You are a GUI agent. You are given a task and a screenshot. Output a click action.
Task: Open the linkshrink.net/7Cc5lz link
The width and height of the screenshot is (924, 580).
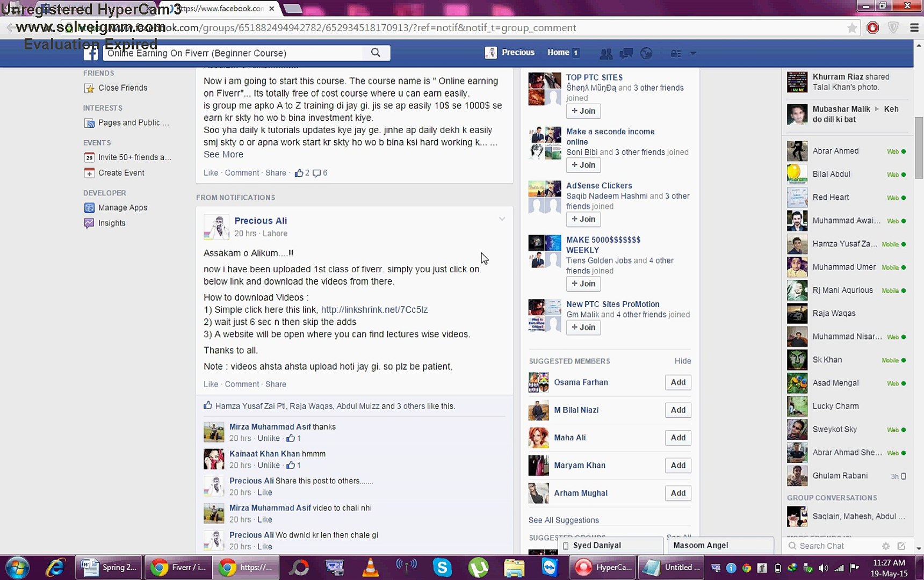[374, 310]
